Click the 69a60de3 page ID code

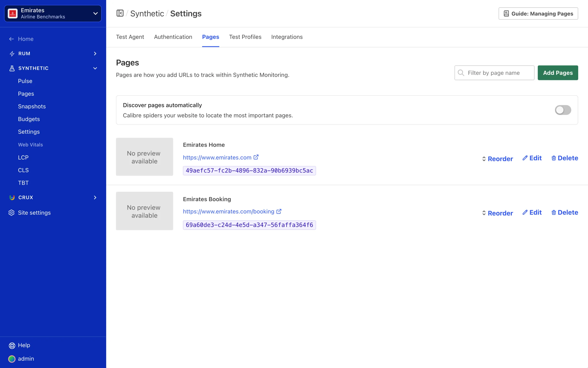point(249,225)
